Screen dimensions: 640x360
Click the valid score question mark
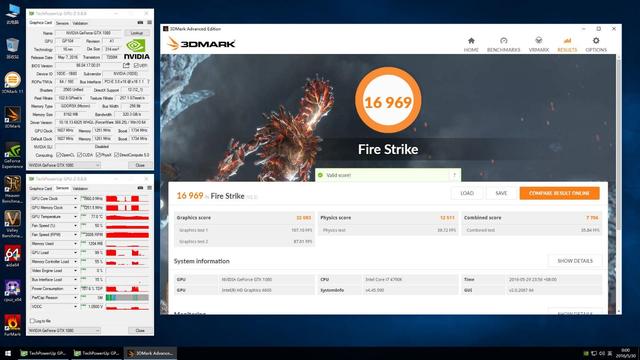(x=454, y=175)
